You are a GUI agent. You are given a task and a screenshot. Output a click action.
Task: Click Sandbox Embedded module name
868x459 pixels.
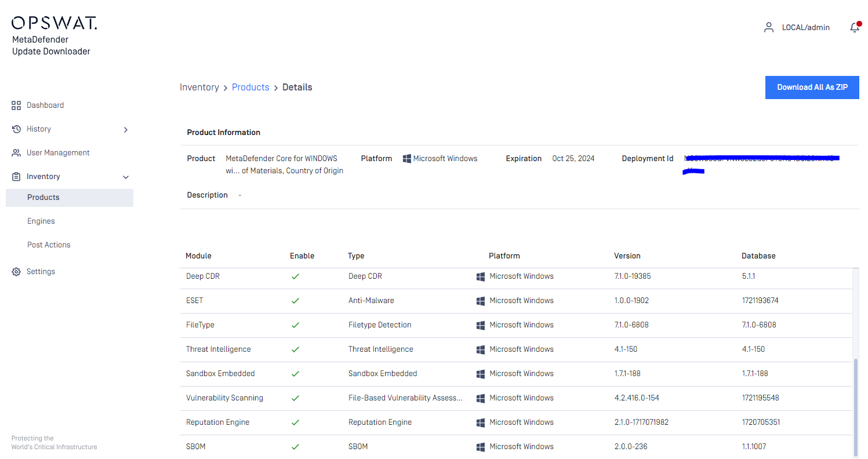tap(220, 374)
